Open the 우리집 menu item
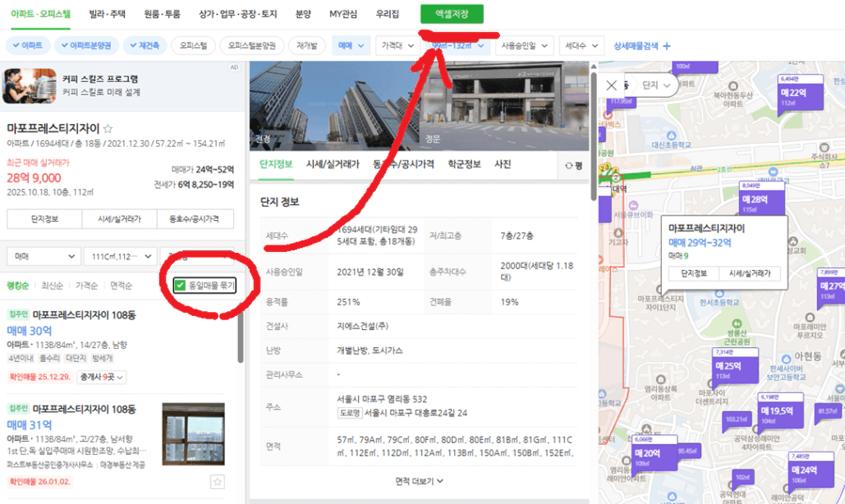The image size is (845, 504). pyautogui.click(x=388, y=14)
